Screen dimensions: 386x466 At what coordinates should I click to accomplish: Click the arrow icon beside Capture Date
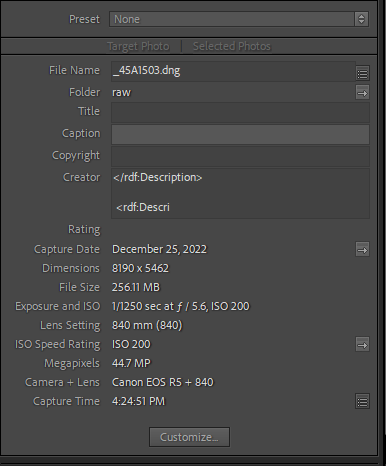click(362, 249)
